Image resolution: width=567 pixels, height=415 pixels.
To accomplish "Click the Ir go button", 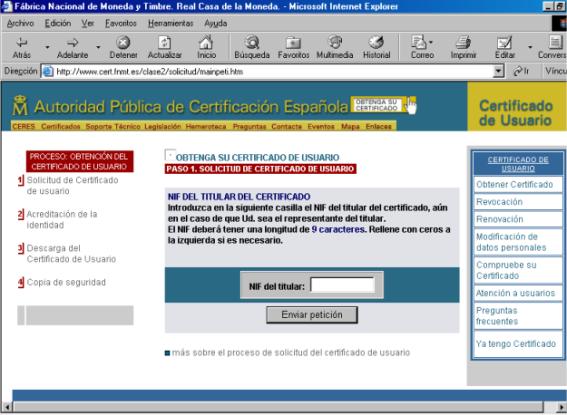I will pos(521,71).
